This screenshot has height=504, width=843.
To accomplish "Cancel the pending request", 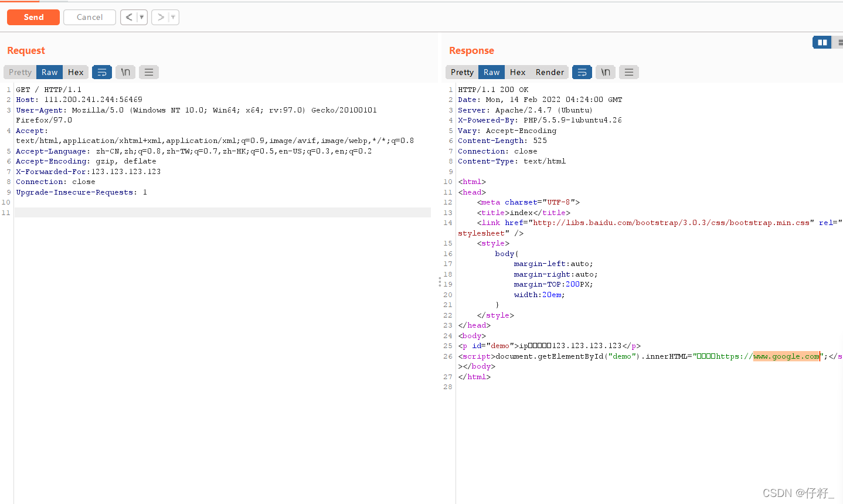I will click(x=90, y=17).
